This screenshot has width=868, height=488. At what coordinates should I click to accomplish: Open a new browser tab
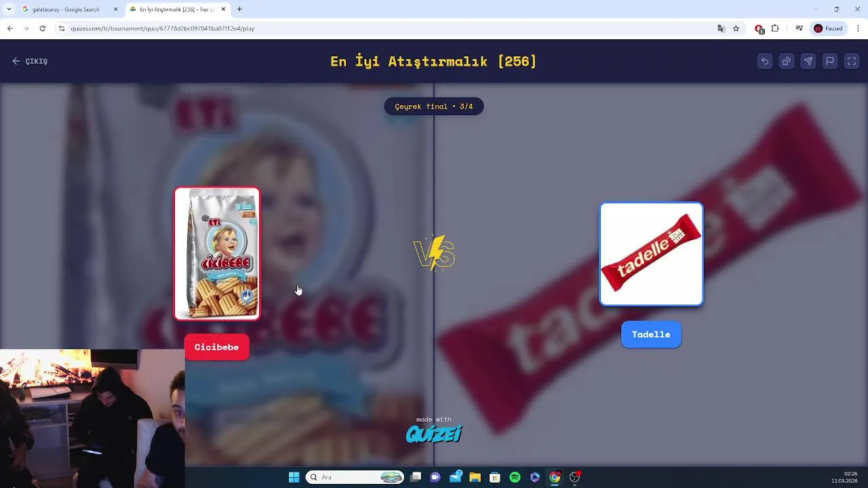(x=239, y=9)
